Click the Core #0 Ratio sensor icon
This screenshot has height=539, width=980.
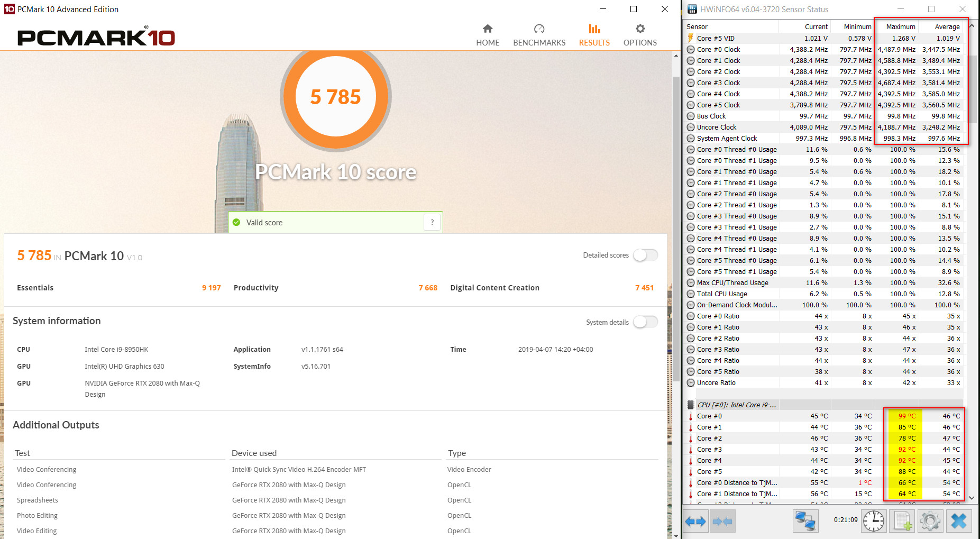point(691,316)
